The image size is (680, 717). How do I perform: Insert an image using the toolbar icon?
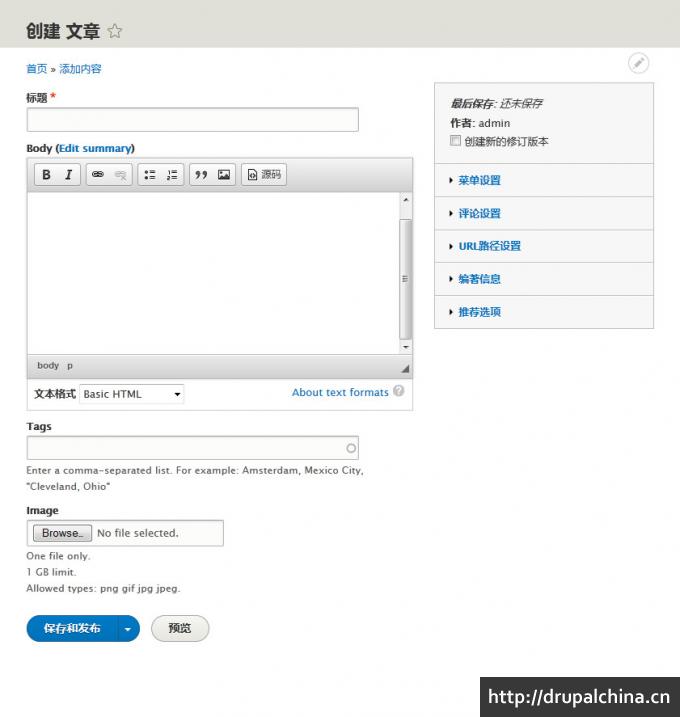(x=224, y=175)
